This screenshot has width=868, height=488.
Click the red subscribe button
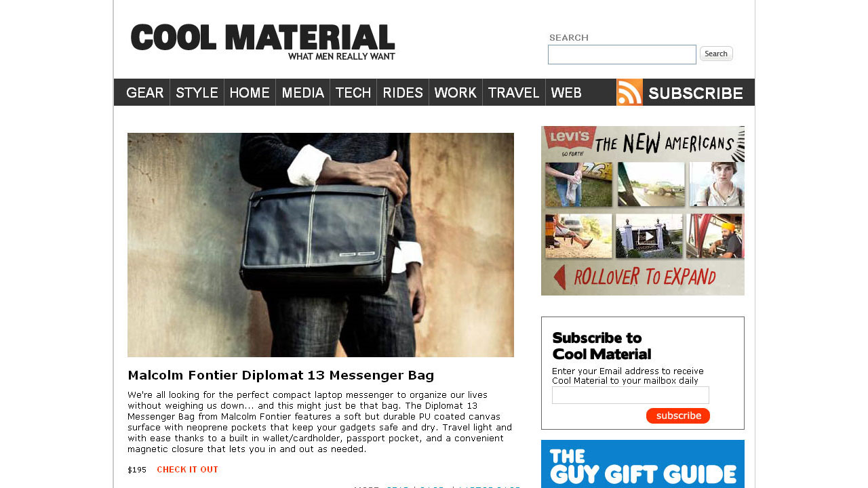coord(678,415)
